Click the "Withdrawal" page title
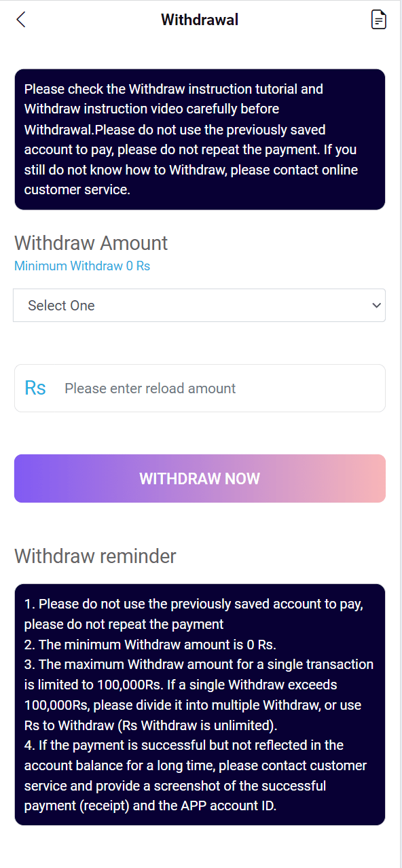Viewport: 402px width, 868px height. click(x=200, y=20)
